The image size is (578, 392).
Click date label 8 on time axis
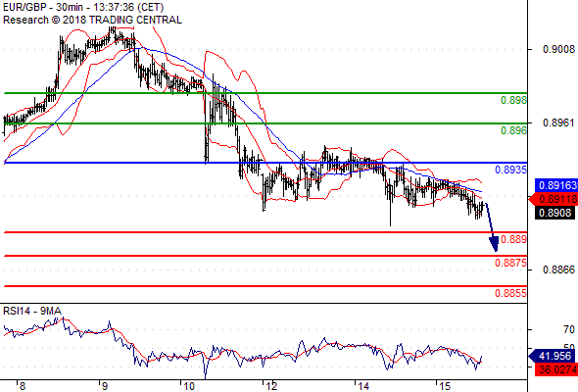tap(23, 386)
